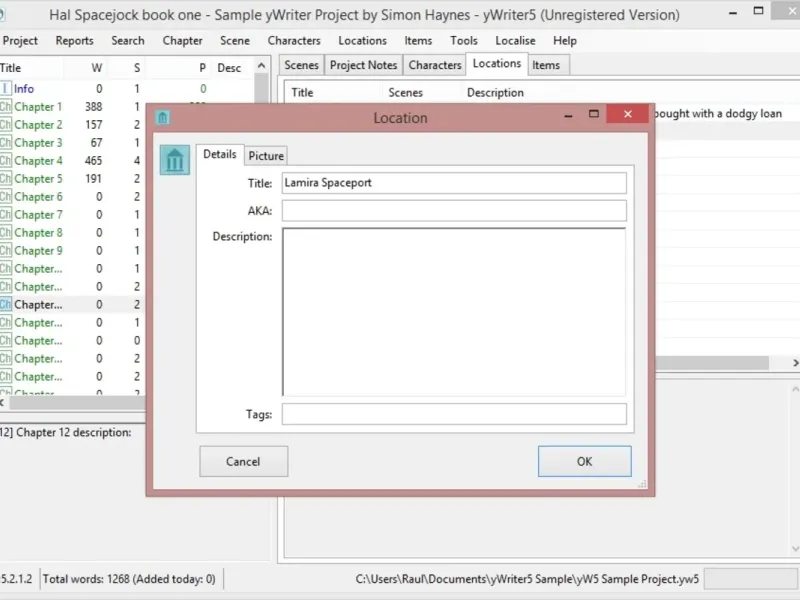Open the Localise menu
Viewport: 800px width, 600px height.
pos(515,41)
